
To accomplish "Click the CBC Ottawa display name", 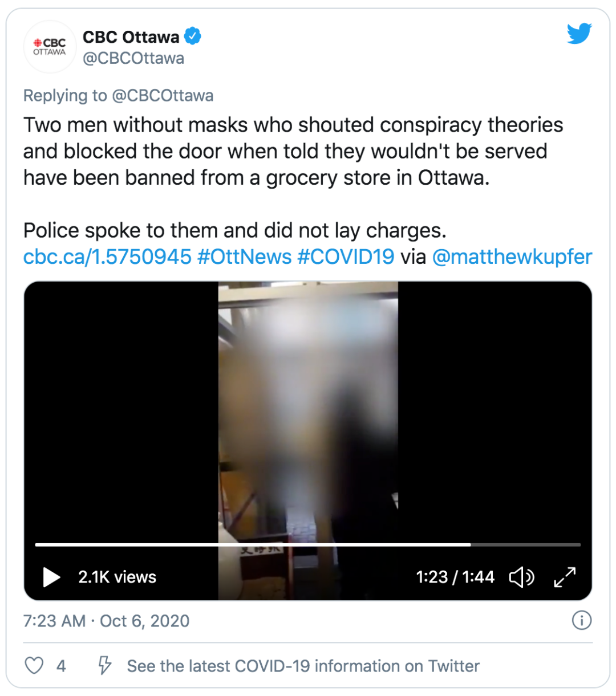I will [131, 37].
